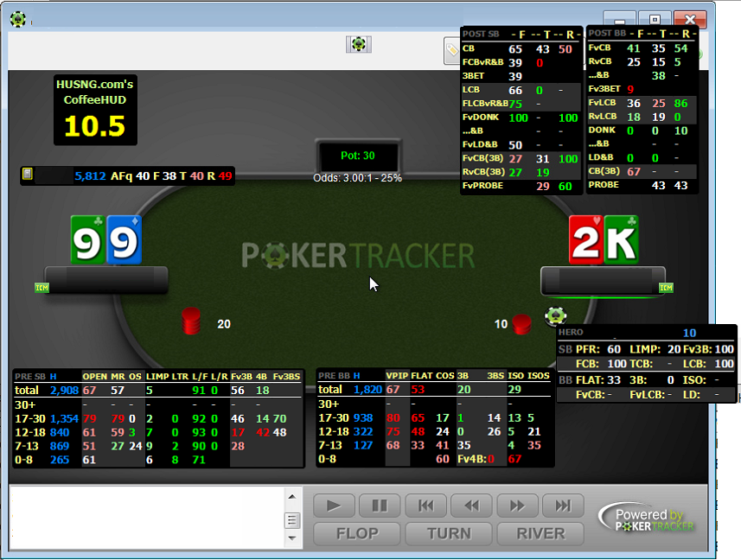Image resolution: width=741 pixels, height=560 pixels.
Task: Click the ICM badge under the pocket nines
Action: (42, 288)
